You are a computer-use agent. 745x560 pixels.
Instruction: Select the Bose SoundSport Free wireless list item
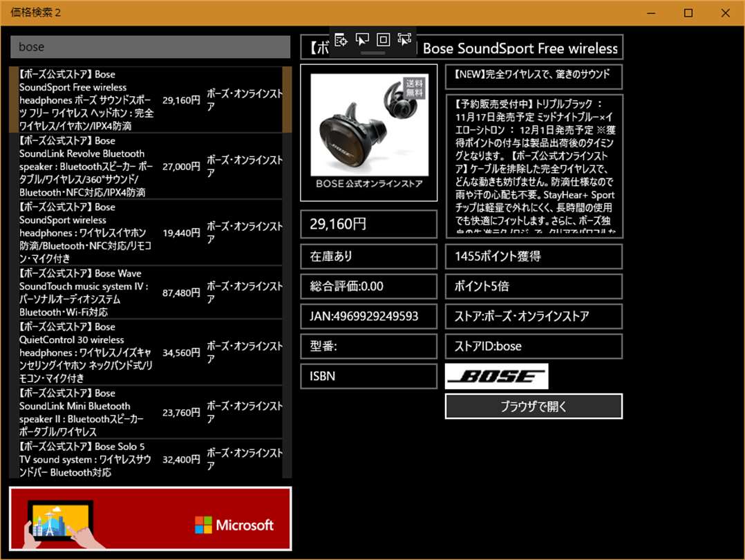click(x=150, y=100)
